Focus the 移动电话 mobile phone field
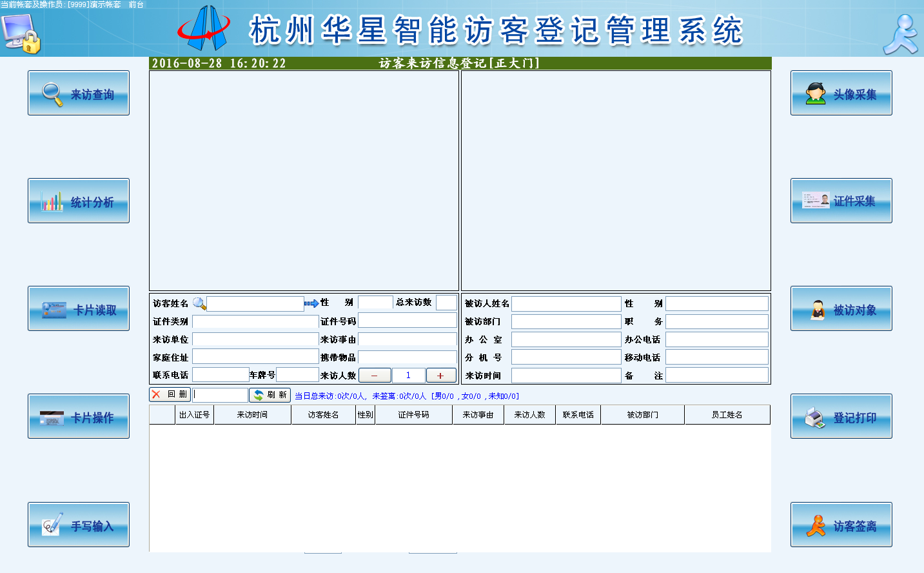 pos(717,357)
